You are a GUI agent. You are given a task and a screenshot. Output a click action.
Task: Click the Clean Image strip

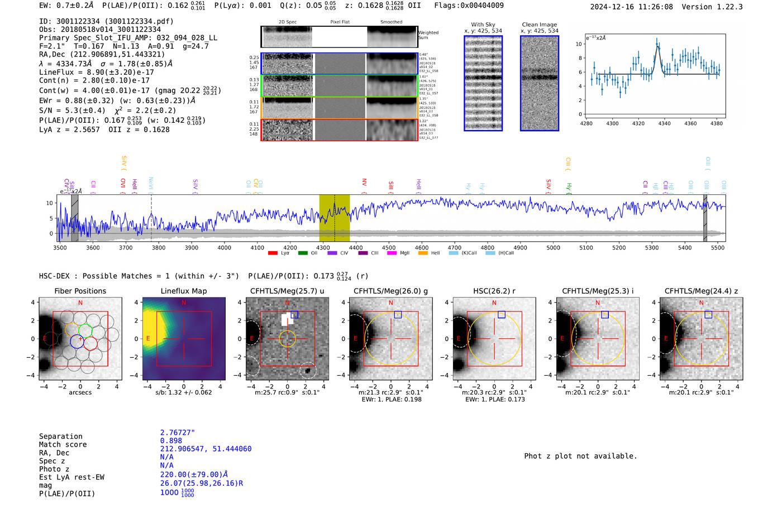(x=540, y=83)
